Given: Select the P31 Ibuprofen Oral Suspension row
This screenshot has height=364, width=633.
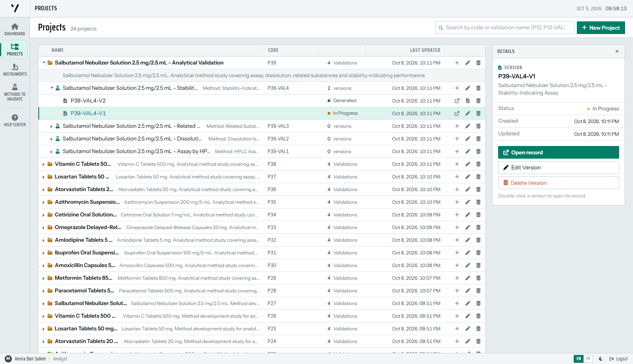Looking at the screenshot, I should (262, 253).
